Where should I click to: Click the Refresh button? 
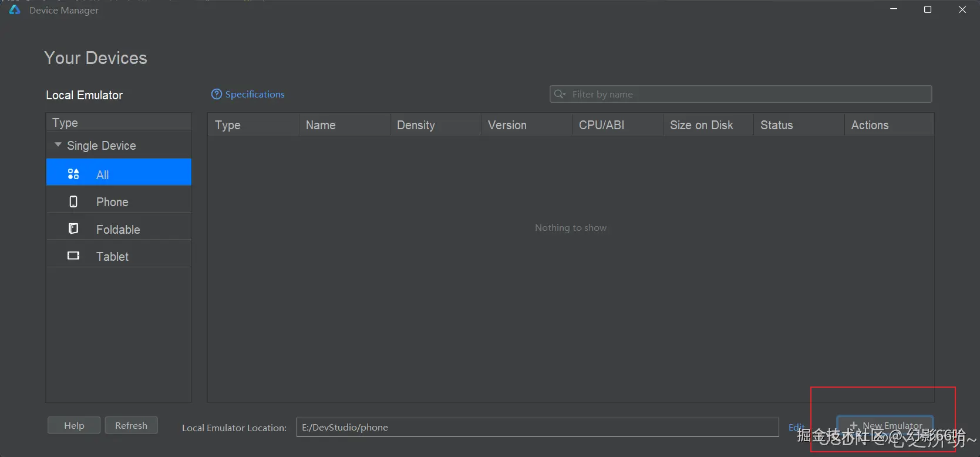[x=132, y=425]
